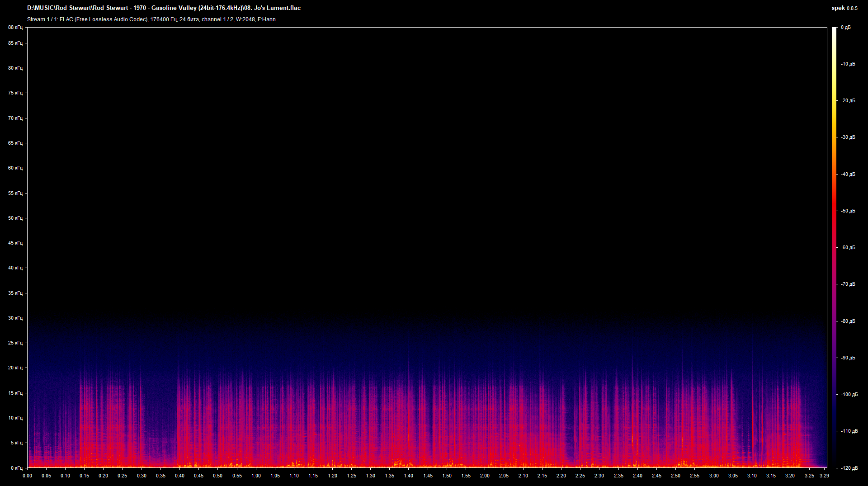Image resolution: width=868 pixels, height=486 pixels.
Task: Click the color gradient dB scale bar
Action: coord(834,247)
